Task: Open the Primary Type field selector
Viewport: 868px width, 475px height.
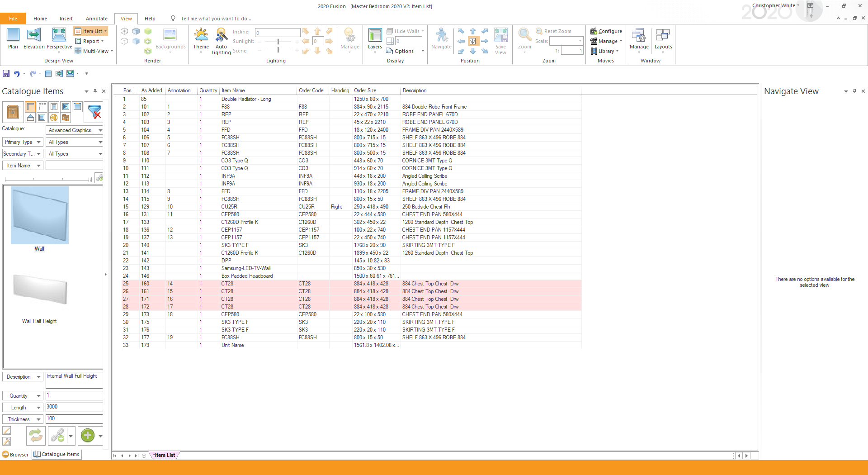Action: (23, 142)
